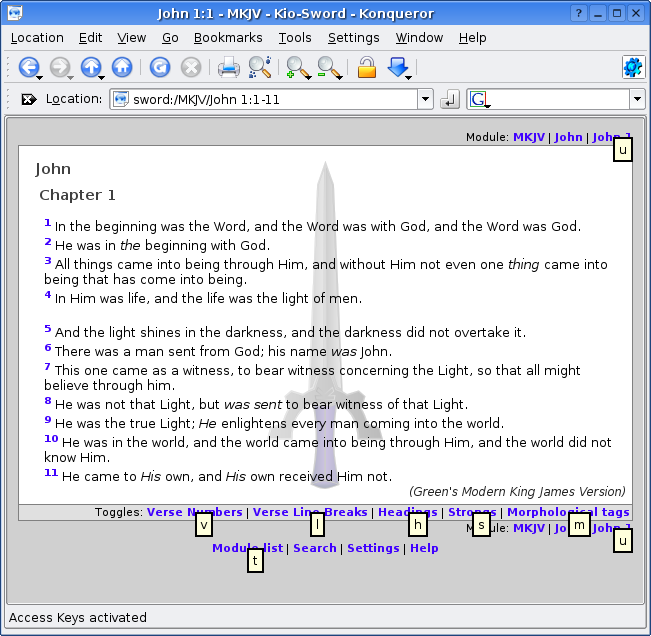Viewport: 651px width, 636px height.
Task: Open zoom in dropdown arrow
Action: point(308,77)
